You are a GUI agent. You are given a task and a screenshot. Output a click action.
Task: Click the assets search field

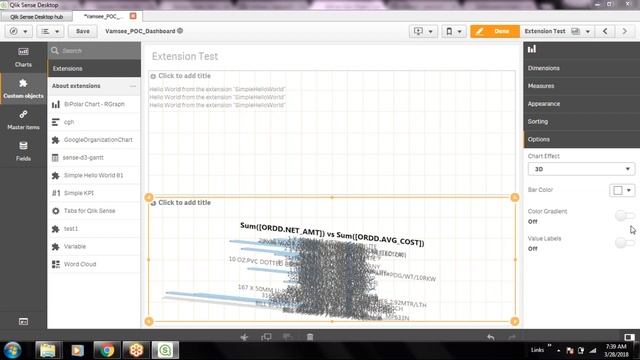pos(94,51)
